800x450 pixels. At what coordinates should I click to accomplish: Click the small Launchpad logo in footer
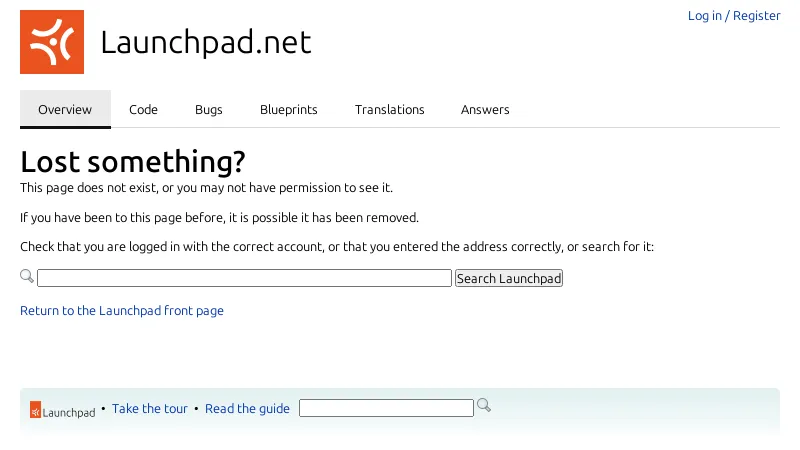click(62, 410)
